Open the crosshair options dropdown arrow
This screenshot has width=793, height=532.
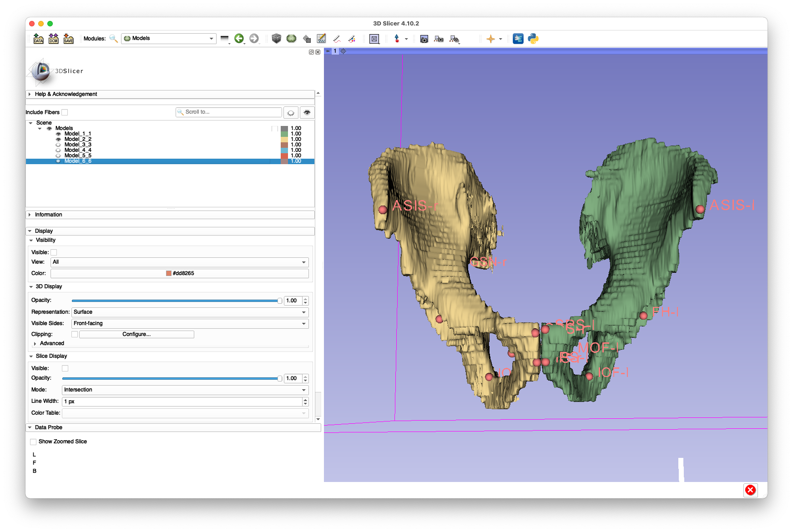tap(500, 39)
